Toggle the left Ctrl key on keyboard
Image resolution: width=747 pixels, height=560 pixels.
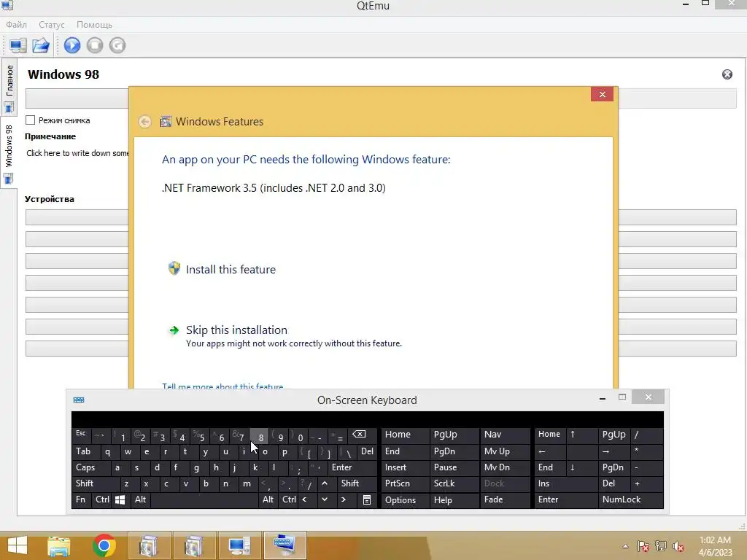tap(102, 499)
